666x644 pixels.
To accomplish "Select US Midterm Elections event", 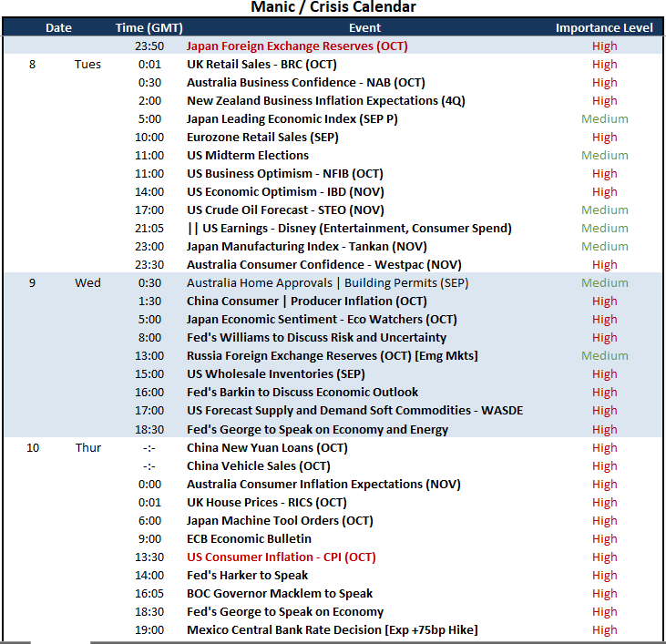I will (x=248, y=156).
